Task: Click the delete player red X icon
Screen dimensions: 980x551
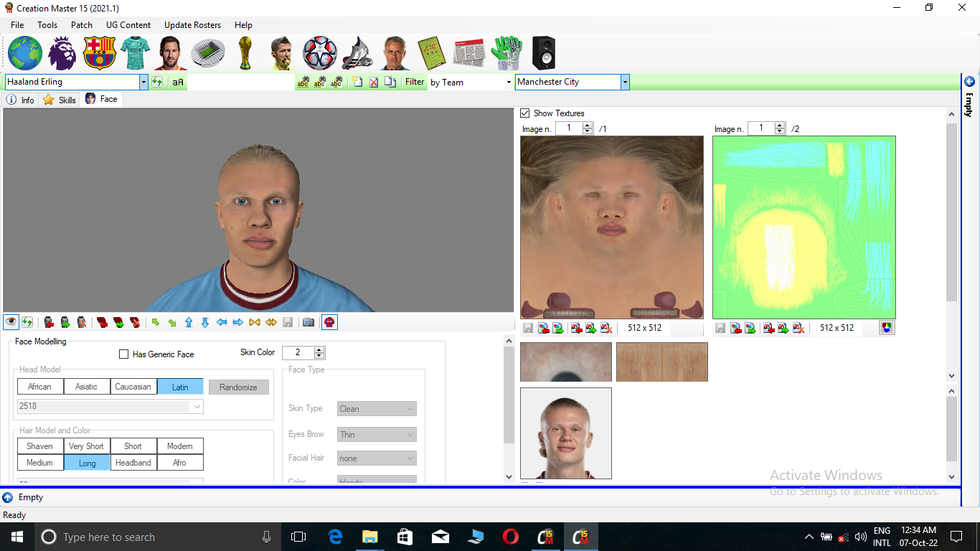Action: click(374, 83)
